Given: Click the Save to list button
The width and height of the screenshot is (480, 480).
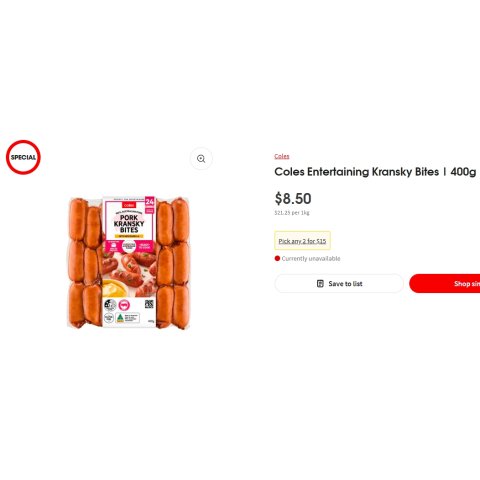Looking at the screenshot, I should tap(339, 284).
